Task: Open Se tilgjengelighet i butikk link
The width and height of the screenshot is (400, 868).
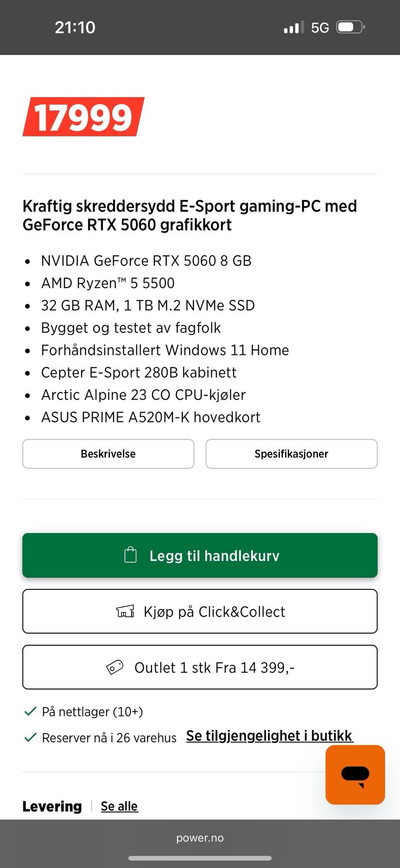Action: pyautogui.click(x=270, y=736)
